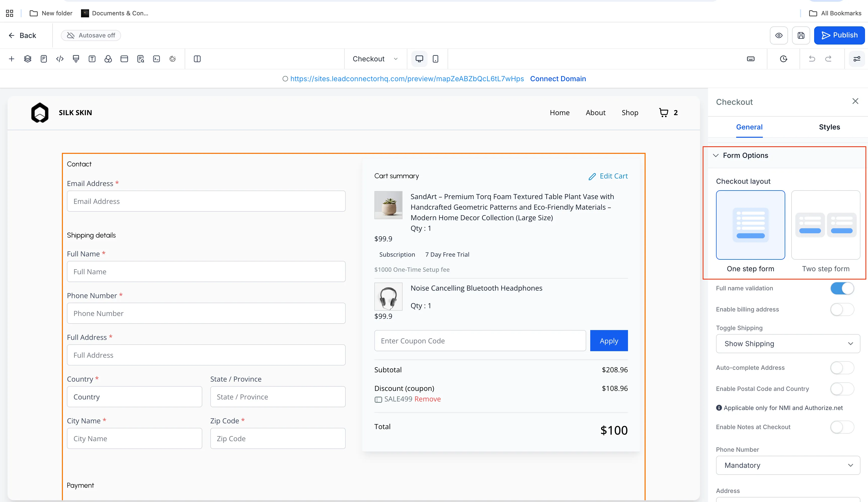Screen dimensions: 868x502
Task: Open the State / Province selector
Action: coord(278,397)
